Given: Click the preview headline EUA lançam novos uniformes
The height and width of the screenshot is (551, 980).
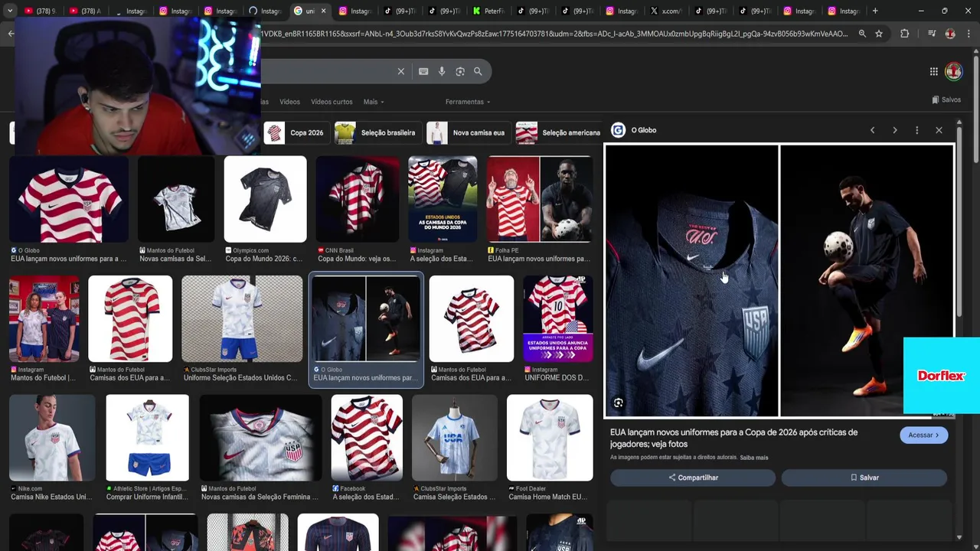Looking at the screenshot, I should (x=733, y=438).
